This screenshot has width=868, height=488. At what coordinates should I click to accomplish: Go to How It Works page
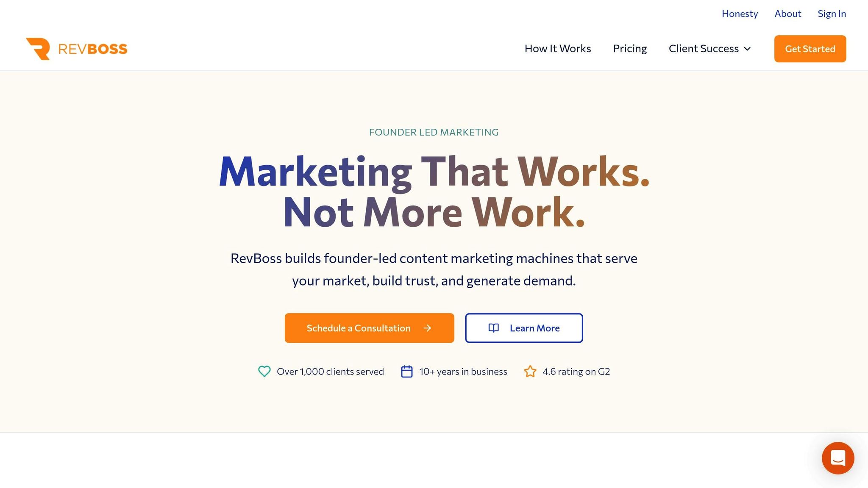point(558,49)
